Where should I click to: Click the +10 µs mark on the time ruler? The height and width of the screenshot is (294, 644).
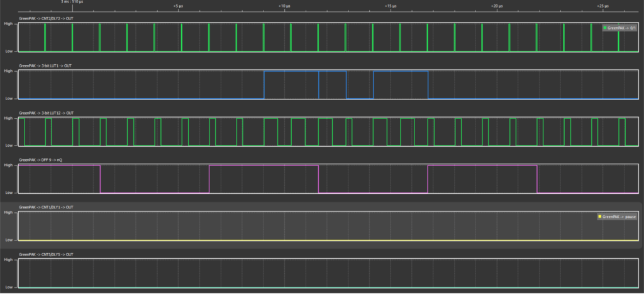pyautogui.click(x=284, y=6)
